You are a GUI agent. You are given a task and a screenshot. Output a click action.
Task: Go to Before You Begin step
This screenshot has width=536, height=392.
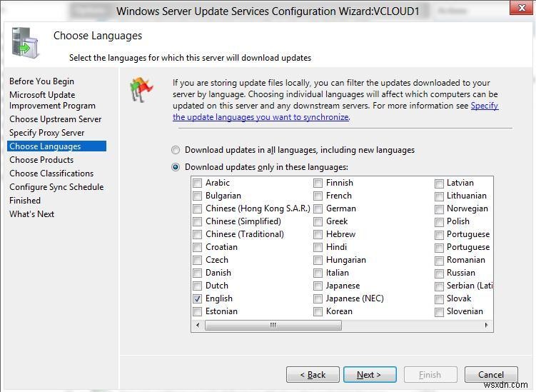(x=41, y=81)
